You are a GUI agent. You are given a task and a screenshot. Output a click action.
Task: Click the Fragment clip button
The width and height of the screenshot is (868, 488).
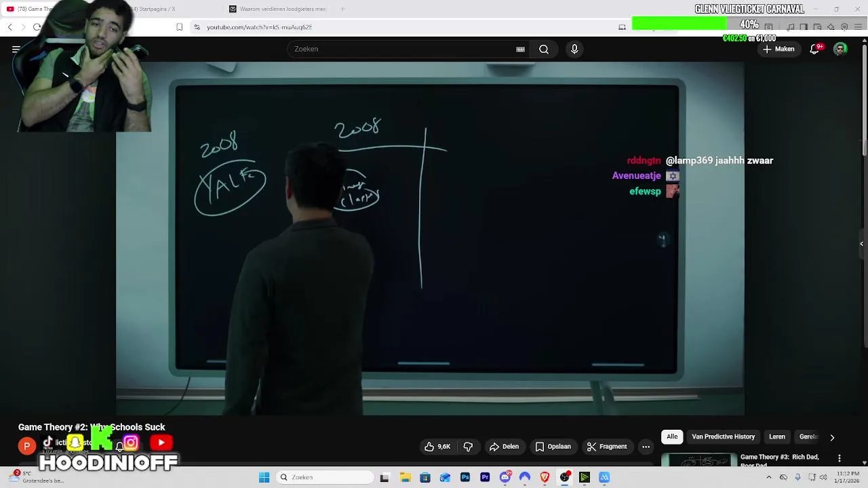(606, 447)
